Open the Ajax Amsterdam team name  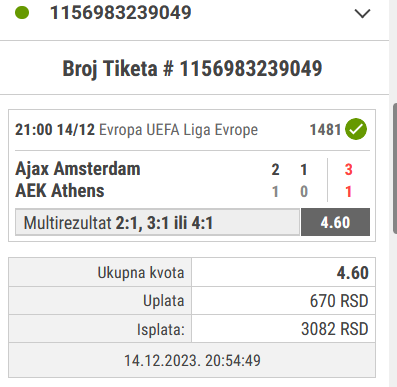78,169
